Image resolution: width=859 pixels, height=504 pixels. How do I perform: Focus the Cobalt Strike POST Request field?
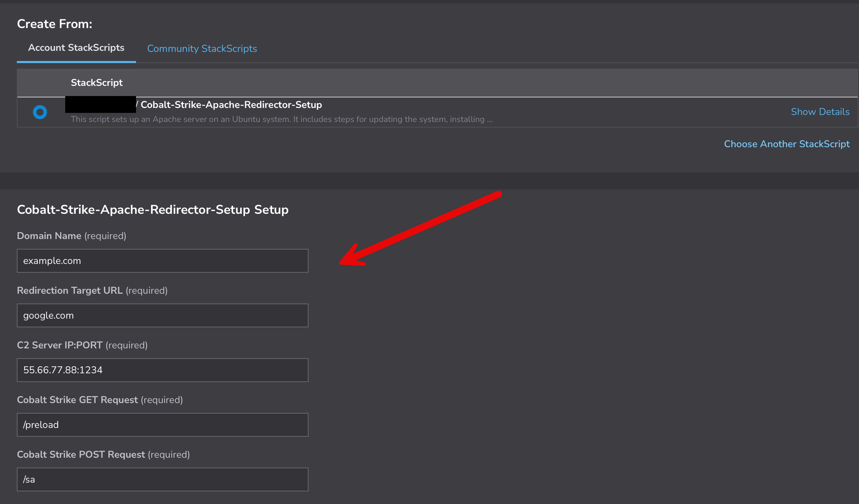(163, 479)
